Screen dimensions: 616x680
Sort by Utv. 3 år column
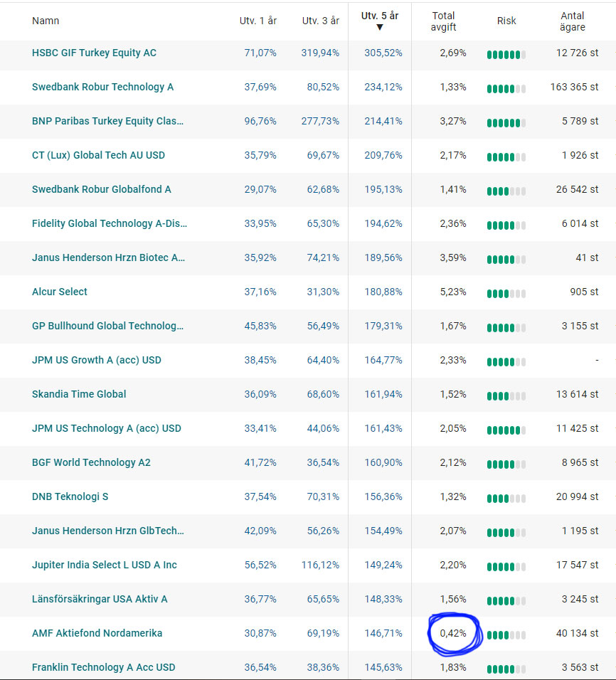320,21
